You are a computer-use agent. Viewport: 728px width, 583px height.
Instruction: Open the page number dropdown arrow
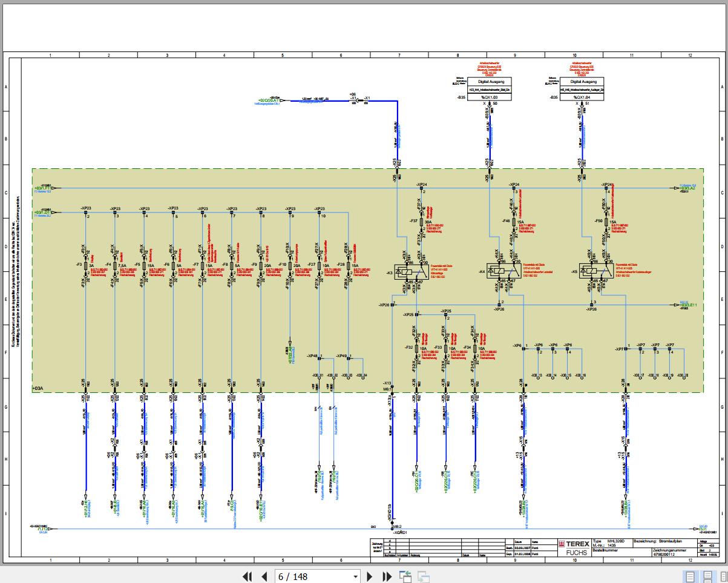355,576
